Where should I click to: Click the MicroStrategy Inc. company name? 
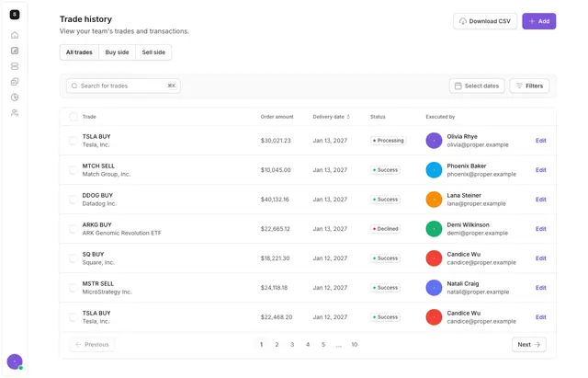tap(107, 292)
